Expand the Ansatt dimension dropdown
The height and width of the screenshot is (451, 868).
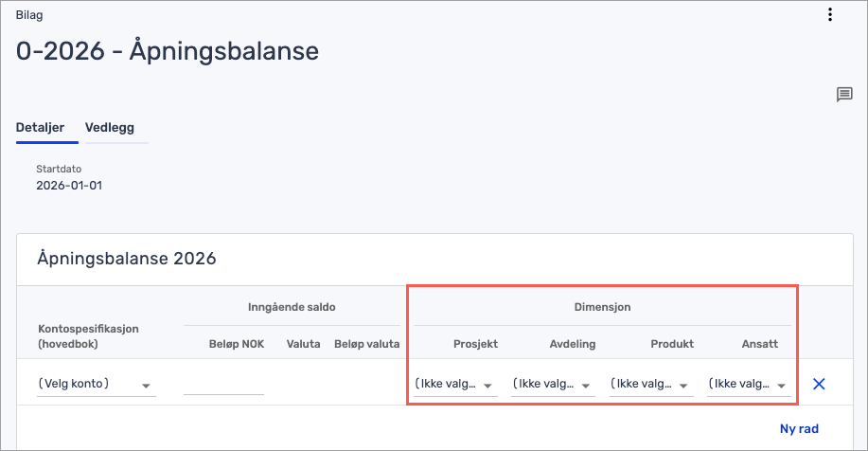(749, 385)
